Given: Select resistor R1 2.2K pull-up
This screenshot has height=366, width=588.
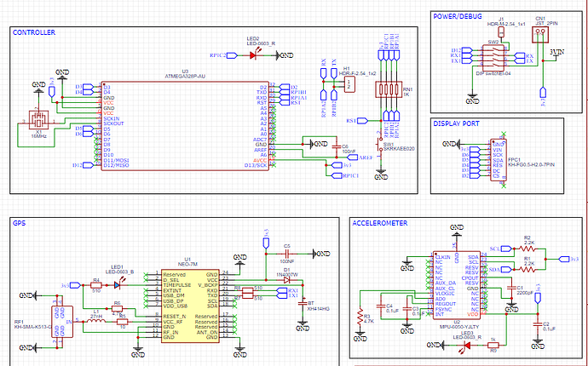Looking at the screenshot, I should coord(527,269).
